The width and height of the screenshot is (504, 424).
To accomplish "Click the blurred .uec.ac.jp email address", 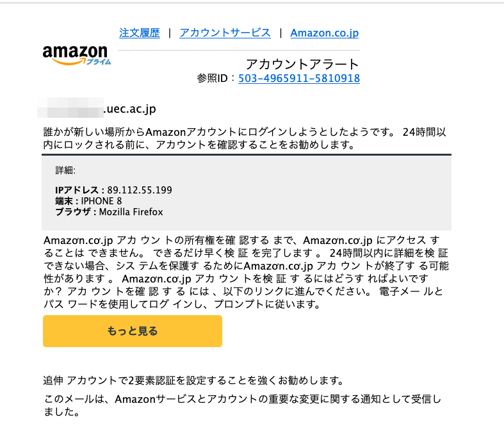I will coord(97,108).
